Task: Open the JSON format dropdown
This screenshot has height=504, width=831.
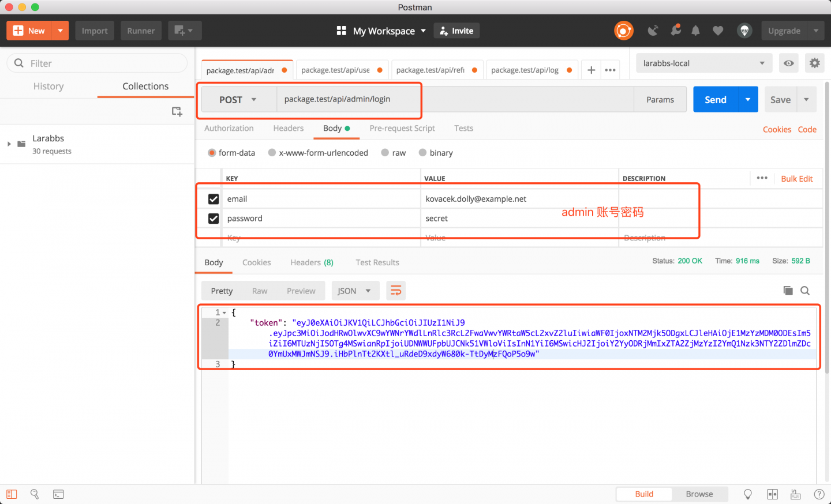Action: [x=354, y=291]
